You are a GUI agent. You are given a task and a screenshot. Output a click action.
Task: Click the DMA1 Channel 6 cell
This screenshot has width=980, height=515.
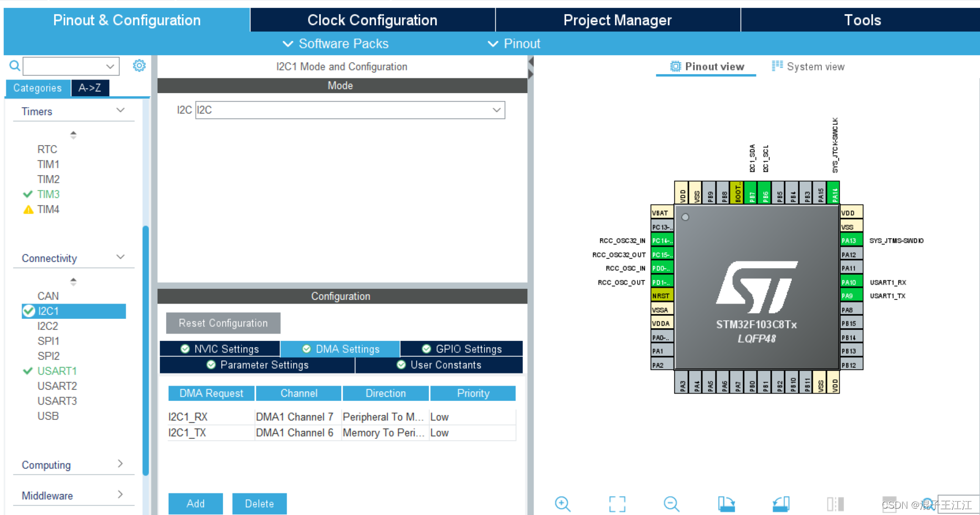(294, 432)
